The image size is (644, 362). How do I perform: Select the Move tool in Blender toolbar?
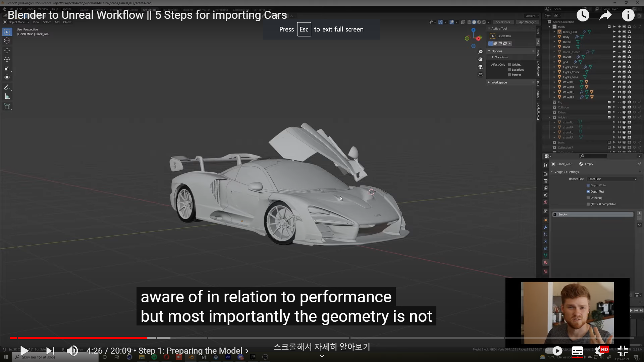(x=7, y=51)
